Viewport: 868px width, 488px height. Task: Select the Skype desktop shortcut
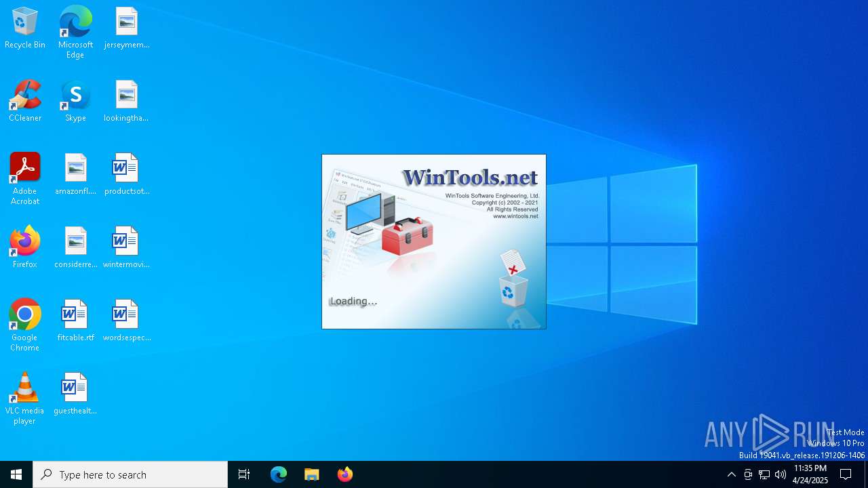coord(75,102)
